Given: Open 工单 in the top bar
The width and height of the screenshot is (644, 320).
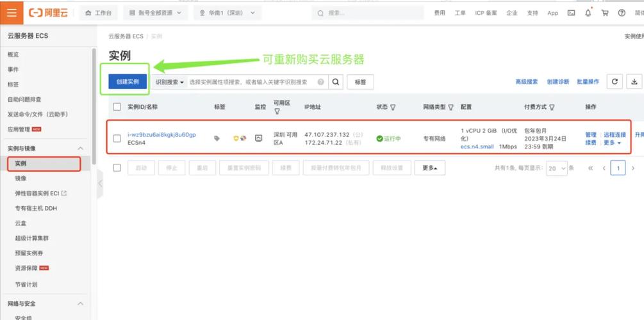Looking at the screenshot, I should 460,13.
